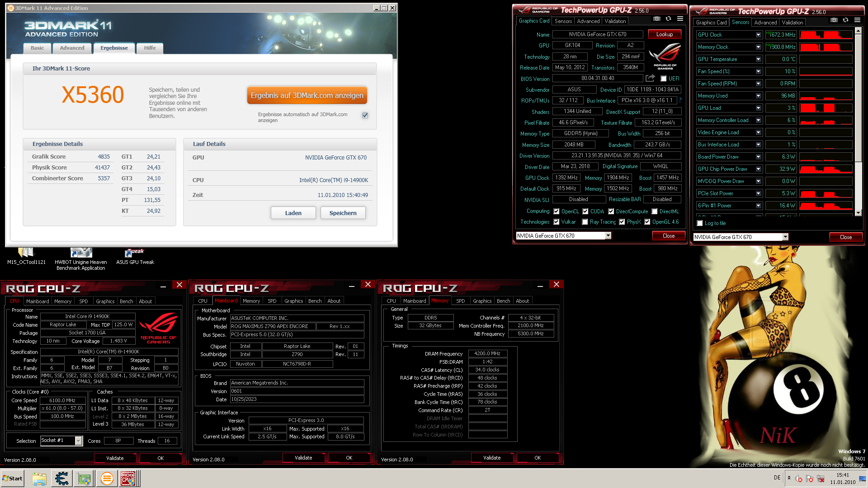Switch to the Basic tab in 3DMark 11

pyautogui.click(x=38, y=48)
